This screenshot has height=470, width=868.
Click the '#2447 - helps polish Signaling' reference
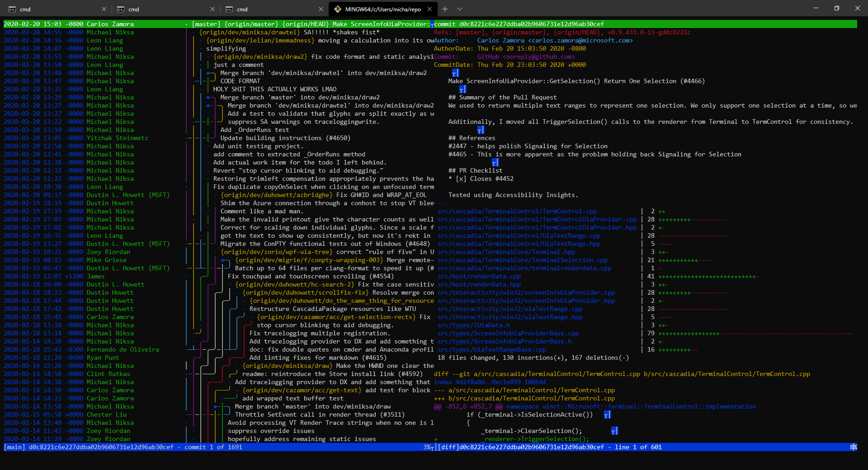tap(528, 146)
